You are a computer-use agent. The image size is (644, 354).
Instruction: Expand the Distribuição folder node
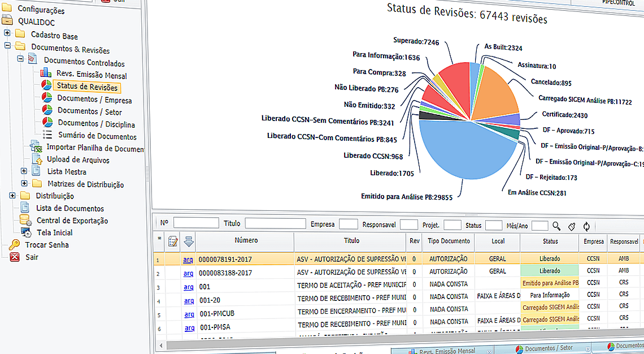11,196
